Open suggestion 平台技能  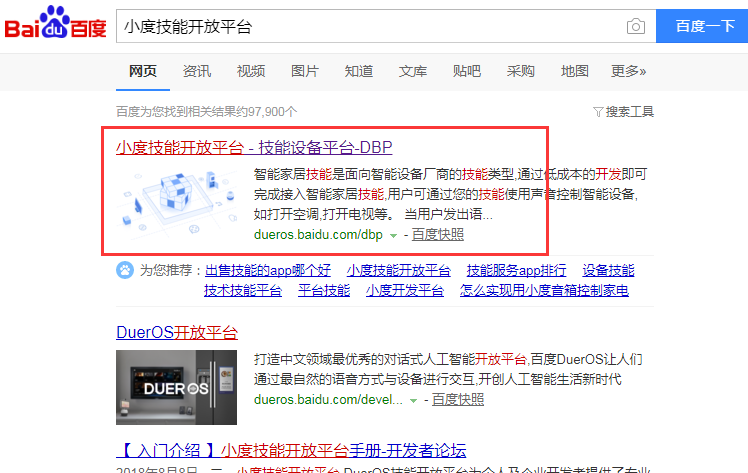pyautogui.click(x=324, y=290)
